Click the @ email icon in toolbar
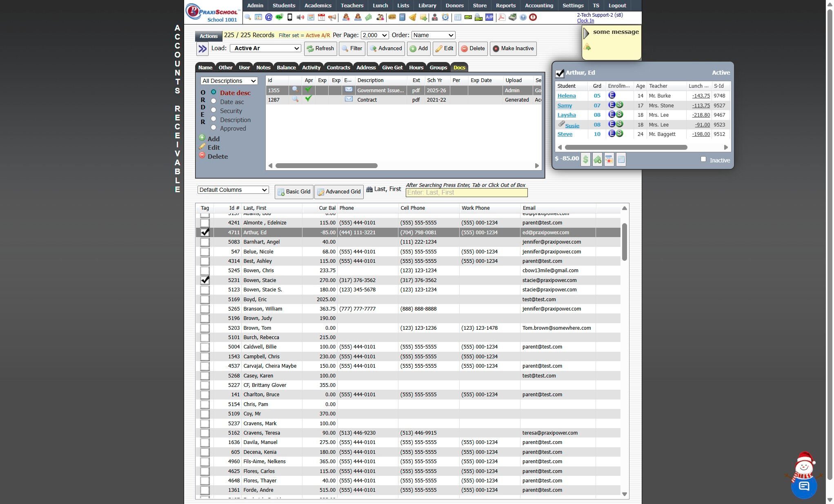The width and height of the screenshot is (834, 504). [x=269, y=17]
